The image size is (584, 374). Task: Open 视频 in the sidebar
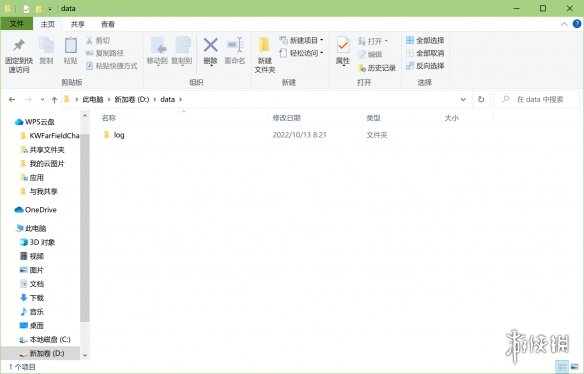(x=32, y=256)
